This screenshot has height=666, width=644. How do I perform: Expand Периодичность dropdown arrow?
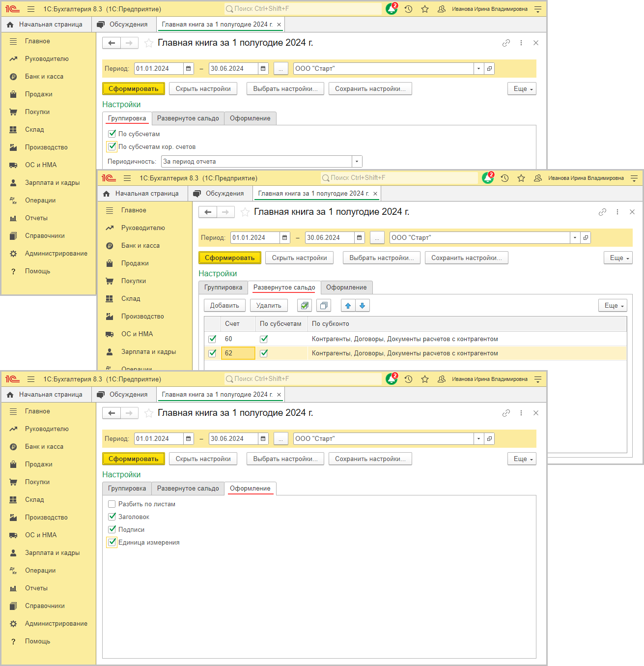(x=357, y=162)
